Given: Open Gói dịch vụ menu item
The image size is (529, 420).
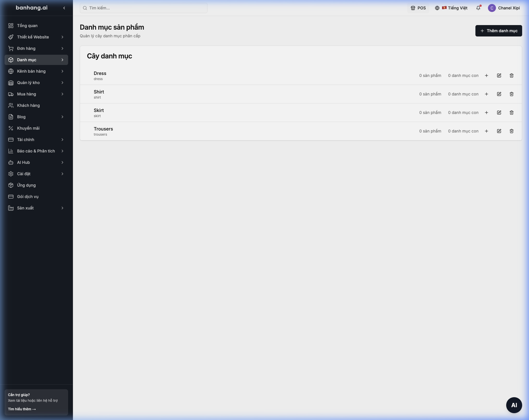Looking at the screenshot, I should click(x=36, y=197).
